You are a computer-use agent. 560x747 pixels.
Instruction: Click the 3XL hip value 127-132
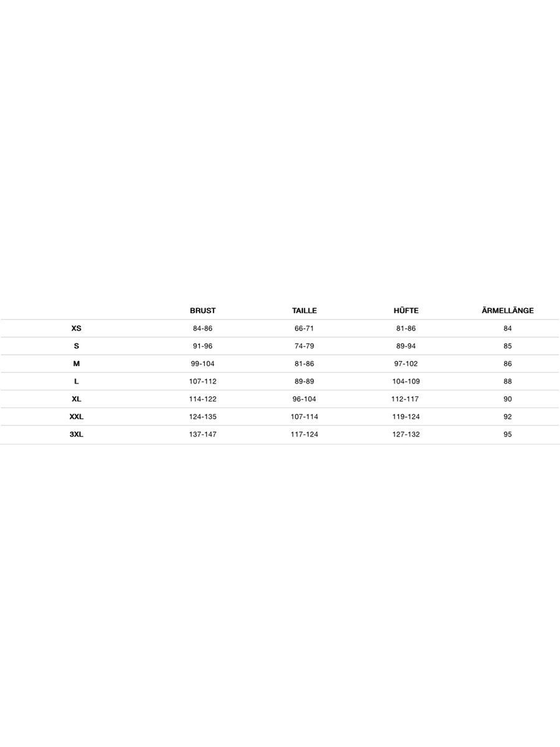[x=406, y=435]
